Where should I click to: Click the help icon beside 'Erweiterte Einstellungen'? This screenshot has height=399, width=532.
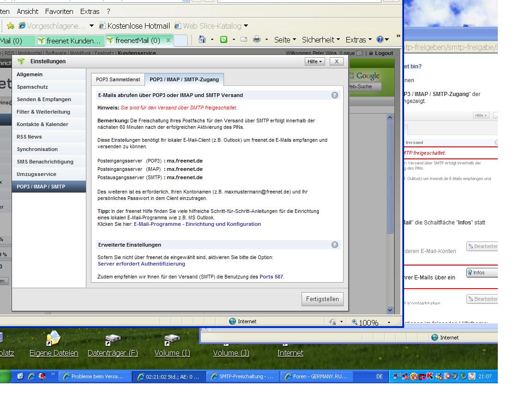pos(334,245)
